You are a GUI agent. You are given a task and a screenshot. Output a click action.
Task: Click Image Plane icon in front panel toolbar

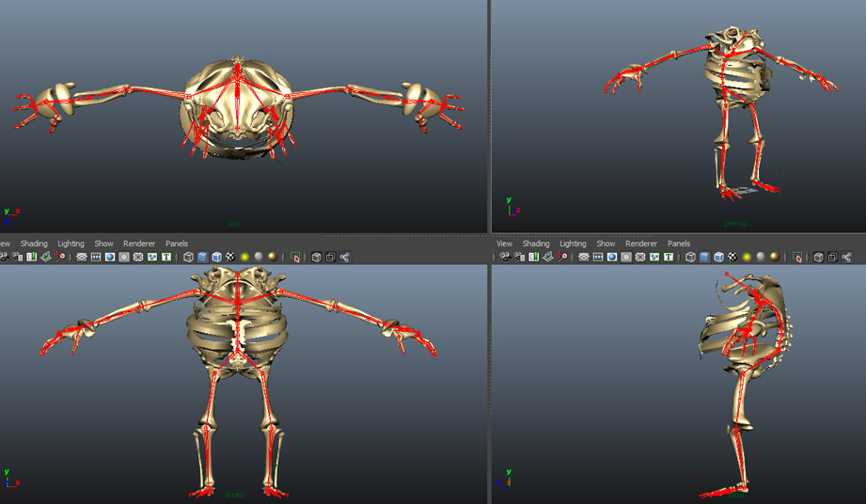coord(46,257)
